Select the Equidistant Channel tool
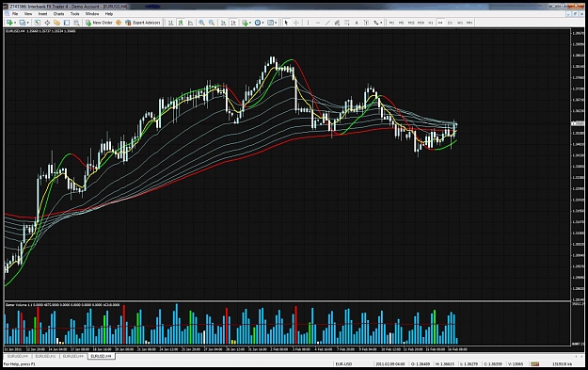588x370 pixels. point(337,23)
